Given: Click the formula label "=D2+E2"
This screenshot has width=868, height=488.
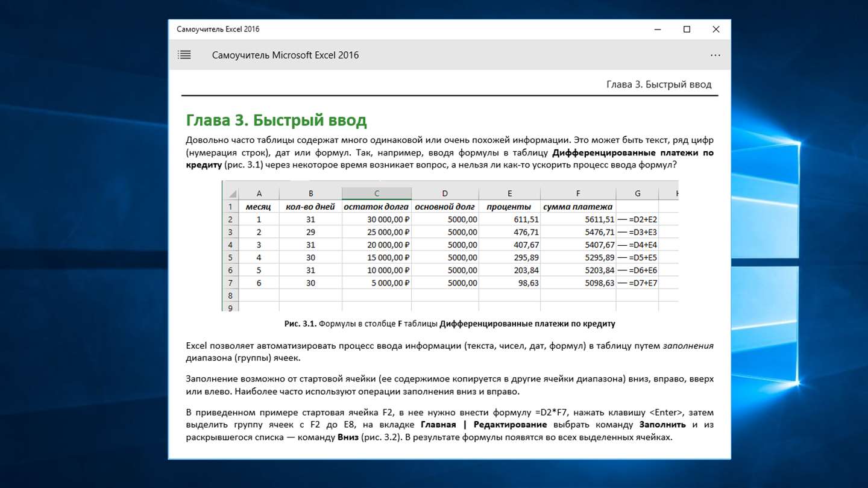Looking at the screenshot, I should click(x=643, y=219).
